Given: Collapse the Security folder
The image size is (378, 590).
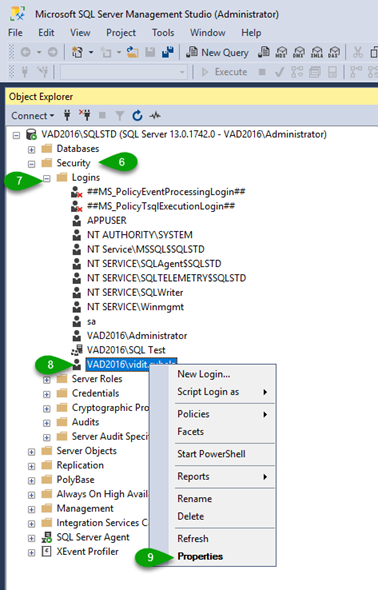Looking at the screenshot, I should point(32,164).
